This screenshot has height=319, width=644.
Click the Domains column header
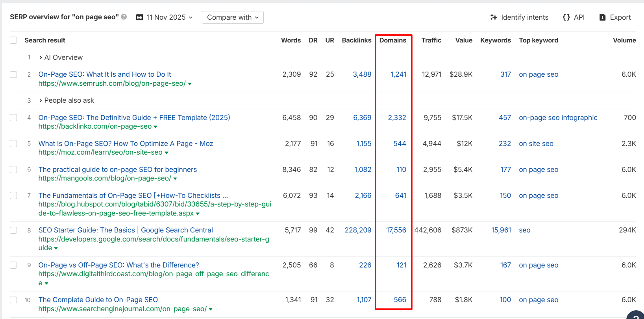(393, 40)
